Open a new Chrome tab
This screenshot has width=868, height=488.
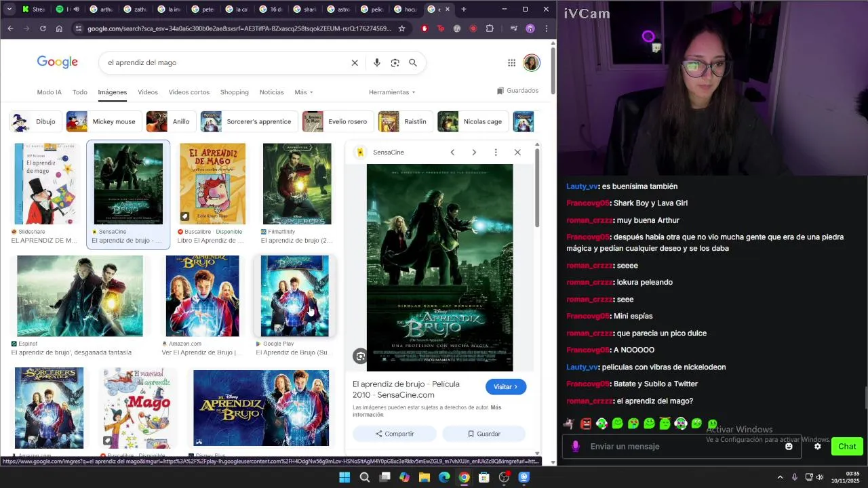pyautogui.click(x=464, y=9)
